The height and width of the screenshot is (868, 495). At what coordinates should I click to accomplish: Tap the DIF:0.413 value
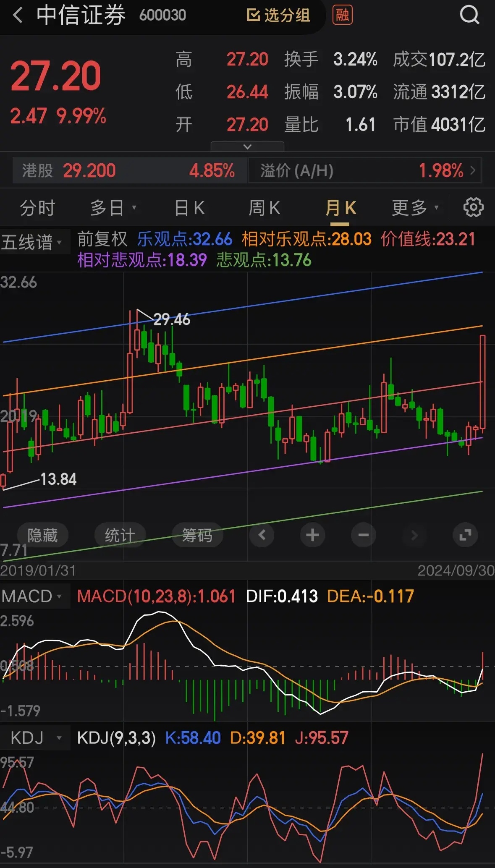tap(282, 596)
